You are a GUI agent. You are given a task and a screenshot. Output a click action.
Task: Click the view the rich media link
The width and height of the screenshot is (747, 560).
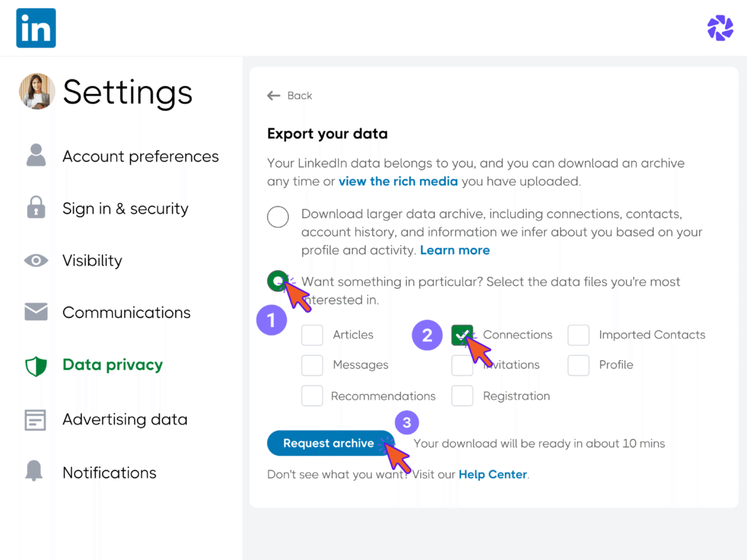click(x=398, y=181)
